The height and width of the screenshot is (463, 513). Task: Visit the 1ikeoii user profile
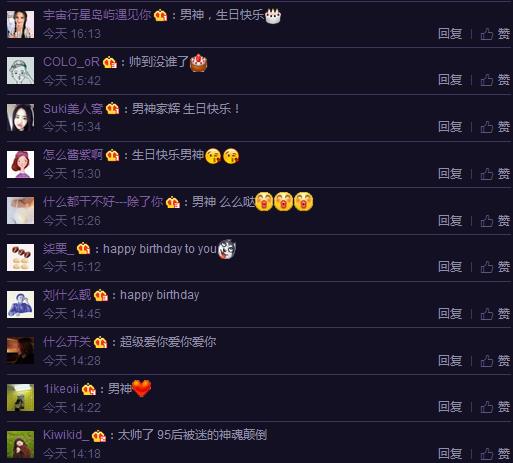[x=61, y=389]
